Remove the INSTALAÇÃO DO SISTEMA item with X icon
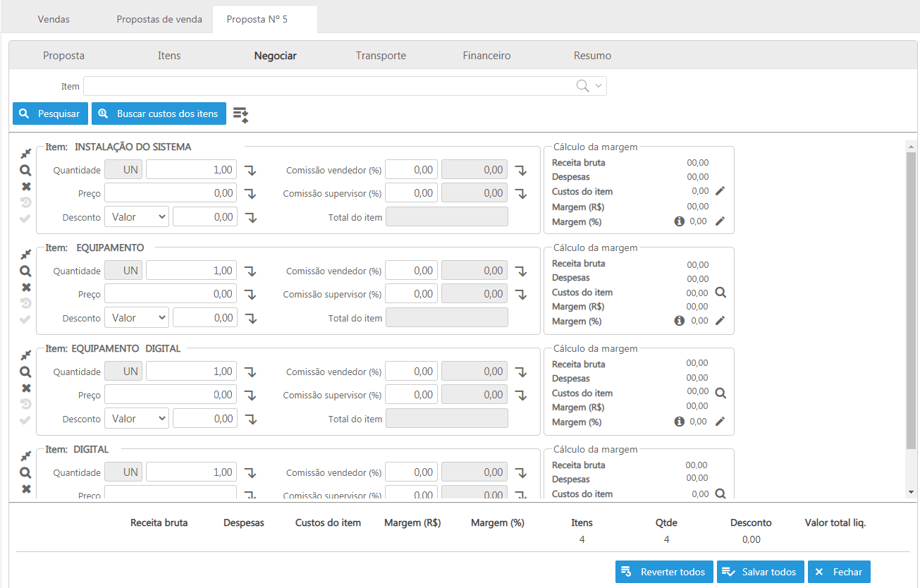This screenshot has height=588, width=920. tap(26, 187)
